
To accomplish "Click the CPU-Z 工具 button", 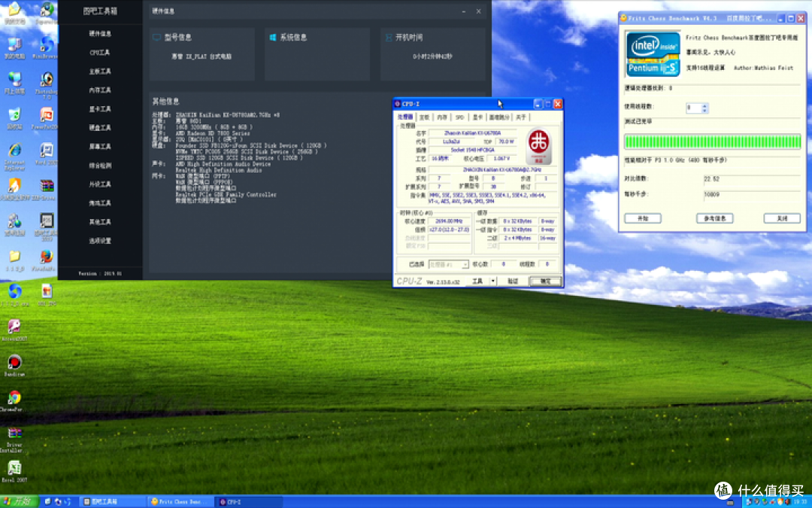I will pos(477,281).
